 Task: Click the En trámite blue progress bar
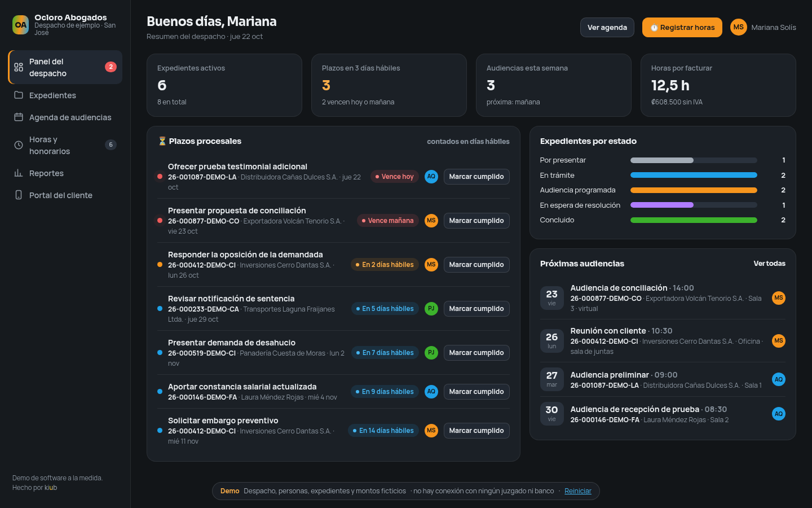coord(694,176)
